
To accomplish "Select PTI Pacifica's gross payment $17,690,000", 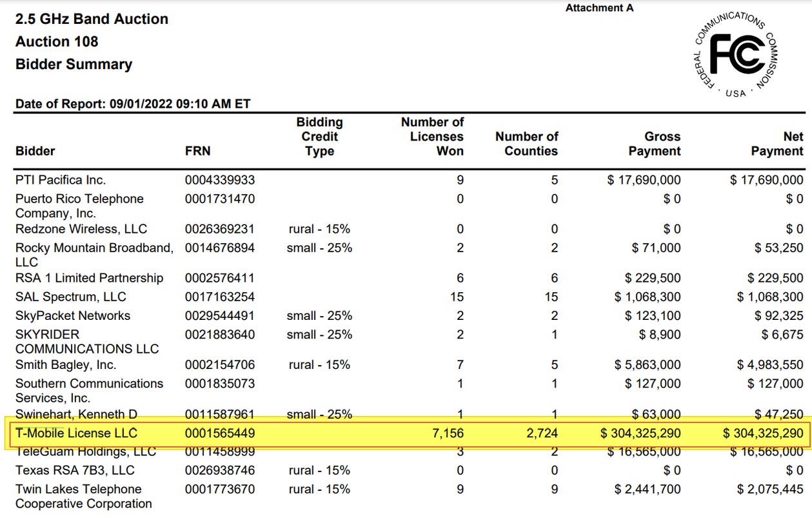I will (x=644, y=180).
